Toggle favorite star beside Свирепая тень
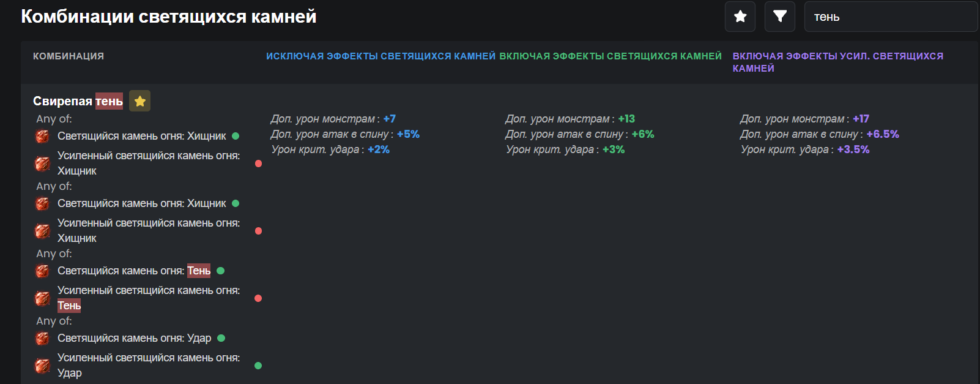980x384 pixels. click(x=140, y=101)
